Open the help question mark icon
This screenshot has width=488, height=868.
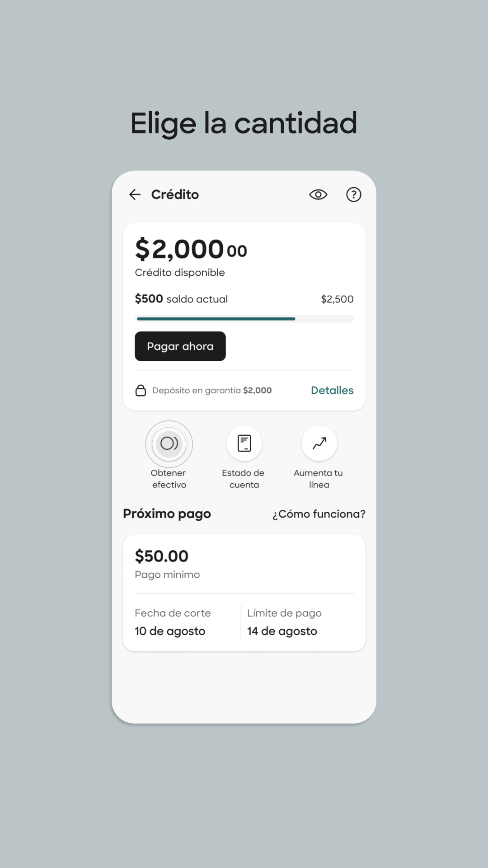[x=354, y=194]
